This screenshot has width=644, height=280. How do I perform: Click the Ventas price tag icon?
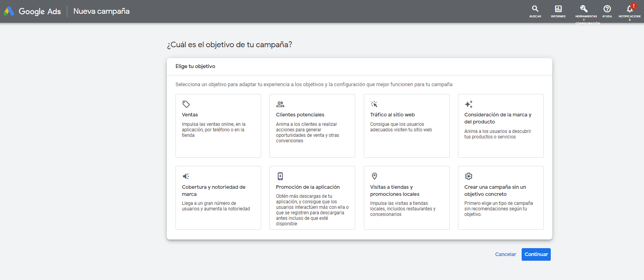(186, 104)
